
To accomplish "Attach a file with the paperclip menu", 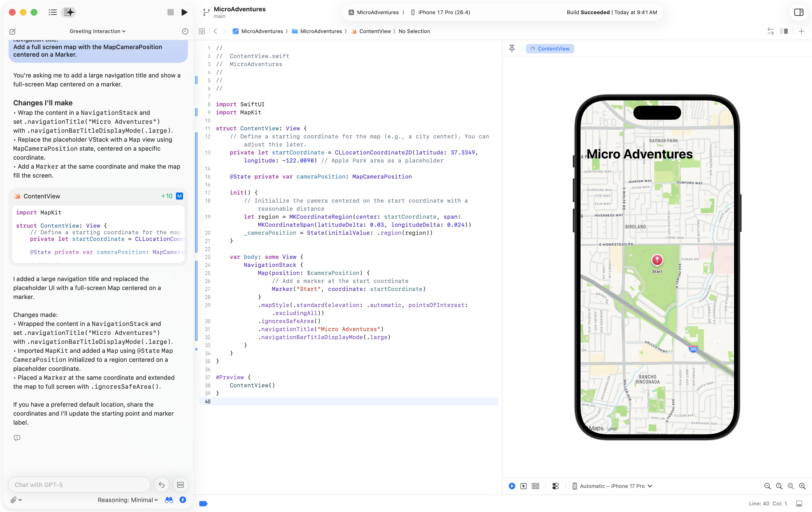I will (x=16, y=500).
